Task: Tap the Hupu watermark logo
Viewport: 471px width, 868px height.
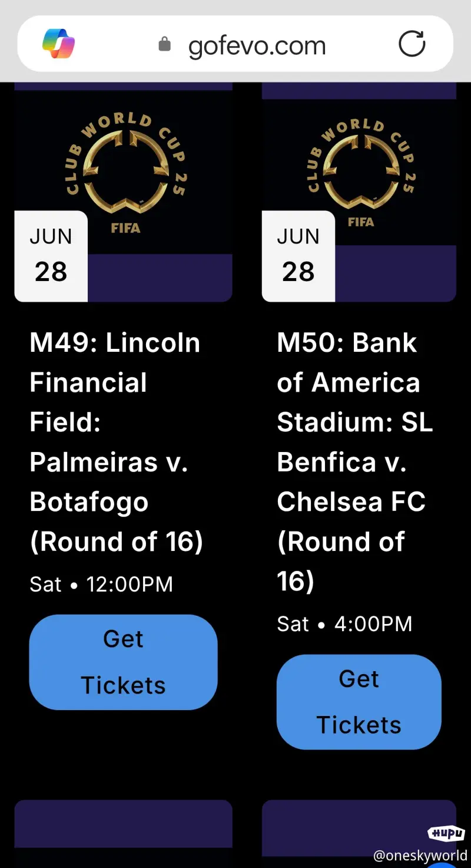Action: 447,833
